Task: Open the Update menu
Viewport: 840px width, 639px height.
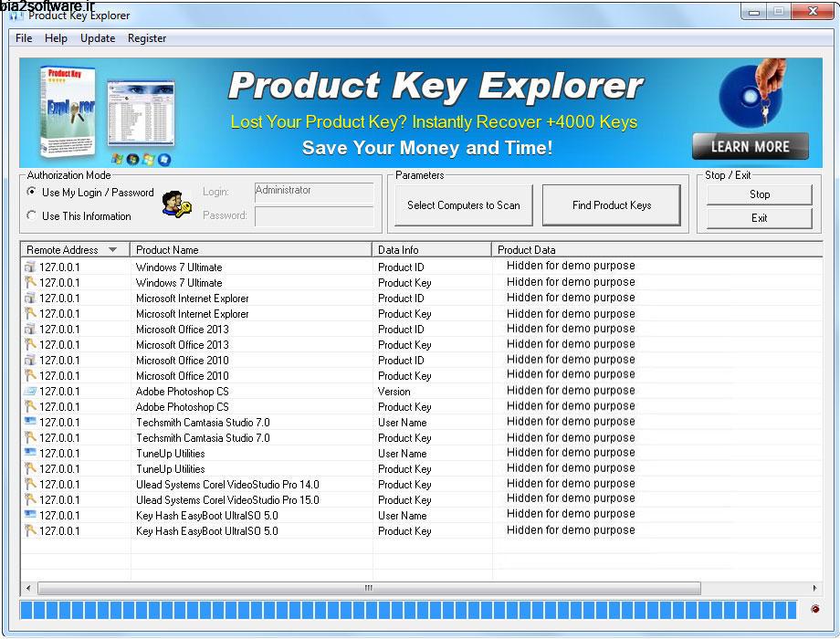Action: pyautogui.click(x=98, y=38)
